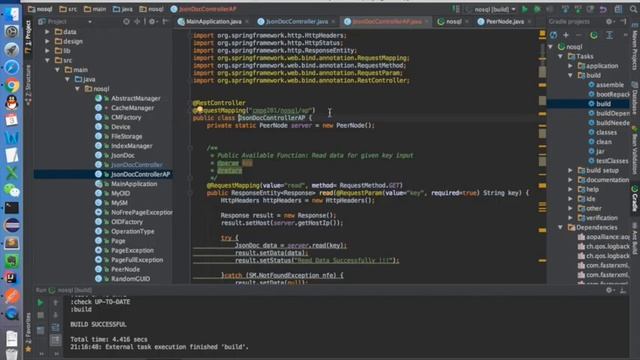Select the assemble Gradle task

(x=606, y=85)
